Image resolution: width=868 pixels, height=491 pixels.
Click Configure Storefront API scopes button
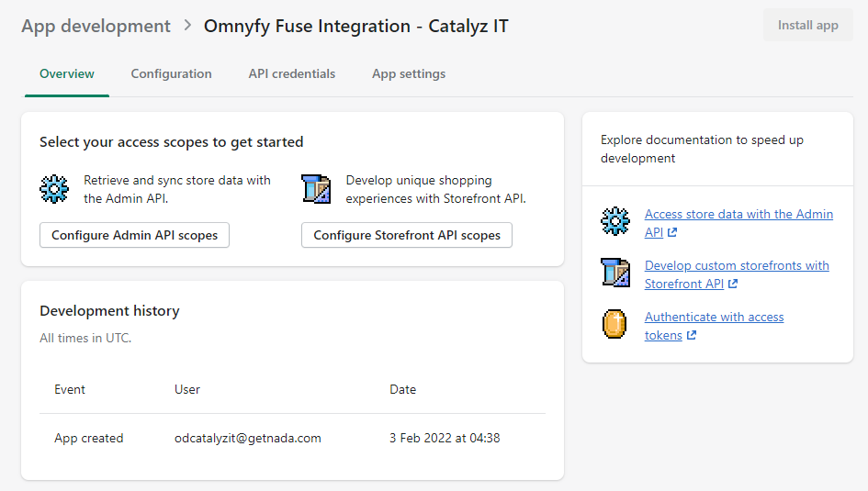tap(407, 235)
